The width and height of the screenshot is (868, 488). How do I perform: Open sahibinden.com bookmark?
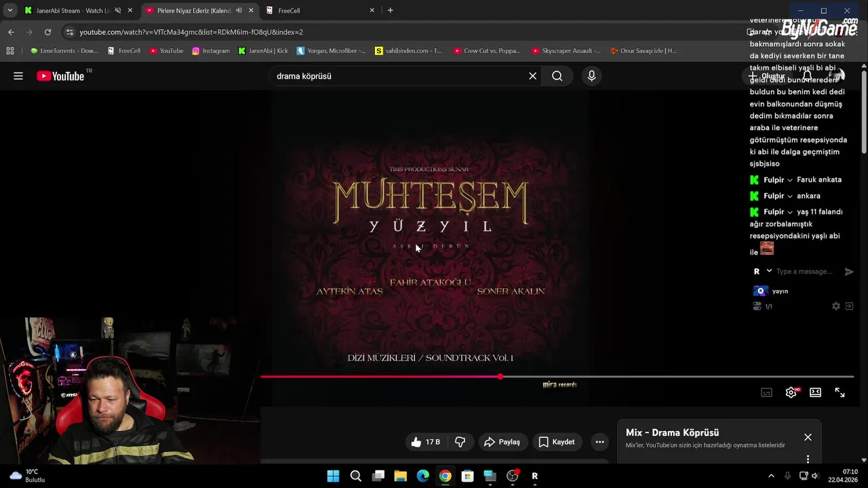pos(408,51)
